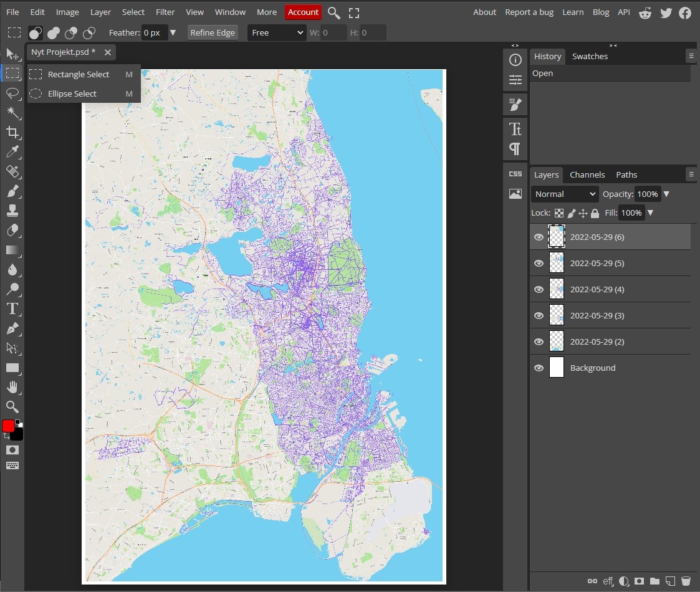Pick the Eyedropper tool
The width and height of the screenshot is (700, 592).
click(x=12, y=151)
